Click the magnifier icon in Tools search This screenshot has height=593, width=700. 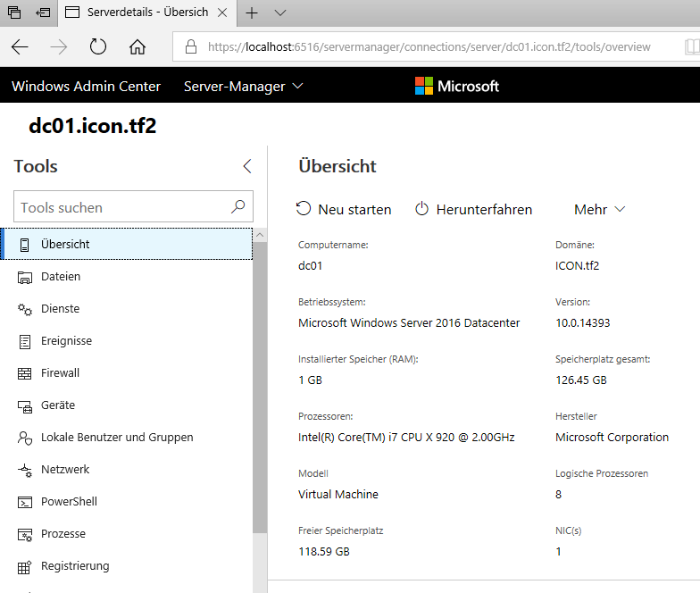click(x=237, y=206)
